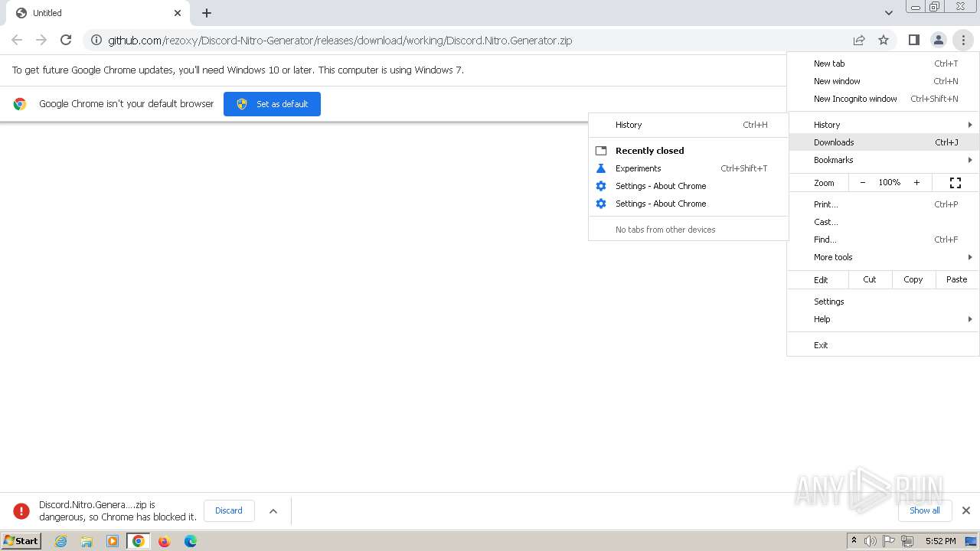980x551 pixels.
Task: Open Settings from Chrome menu
Action: click(x=883, y=302)
